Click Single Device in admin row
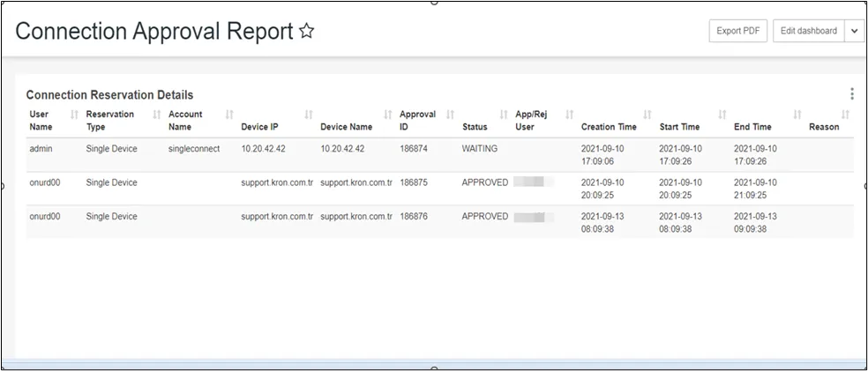This screenshot has width=868, height=371. click(x=112, y=149)
